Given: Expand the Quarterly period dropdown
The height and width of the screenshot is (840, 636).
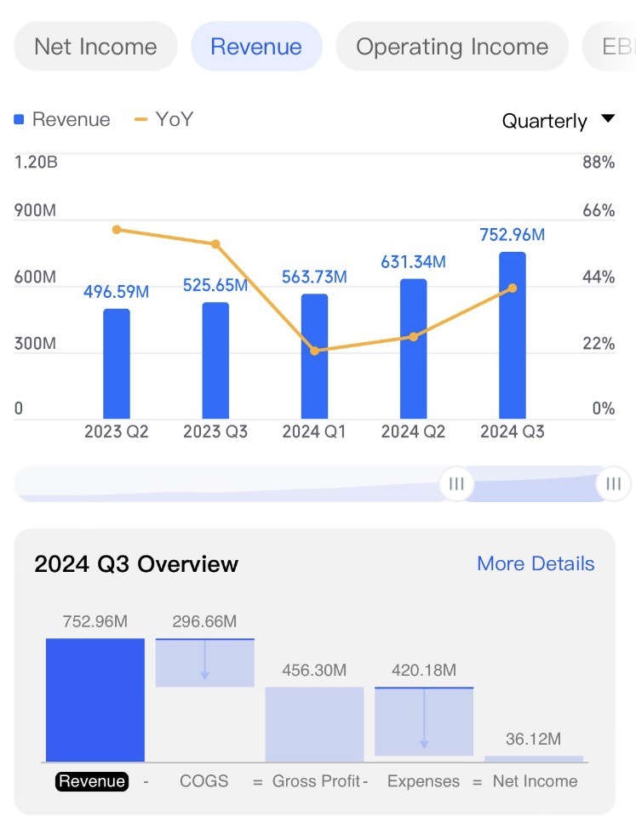Looking at the screenshot, I should point(545,121).
